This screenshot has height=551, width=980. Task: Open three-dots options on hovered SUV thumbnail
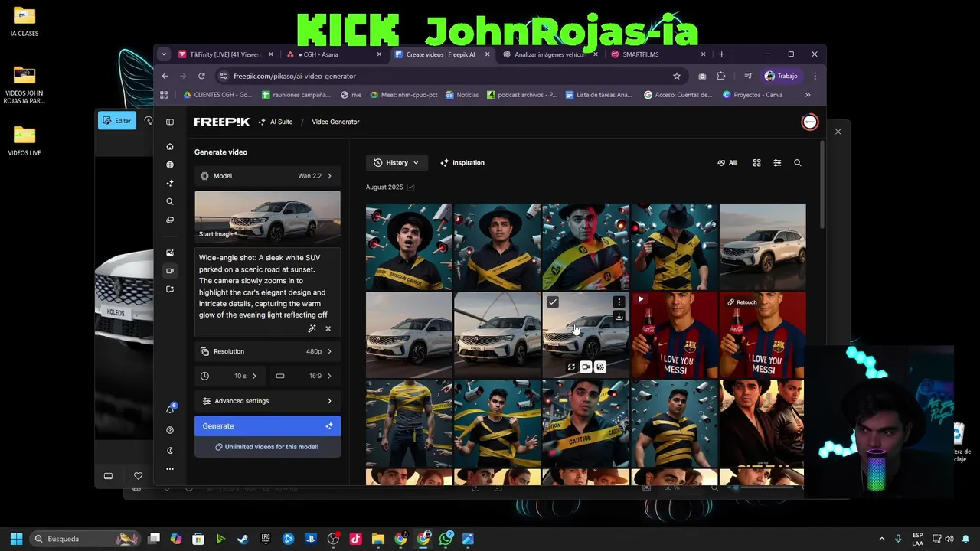pyautogui.click(x=619, y=302)
